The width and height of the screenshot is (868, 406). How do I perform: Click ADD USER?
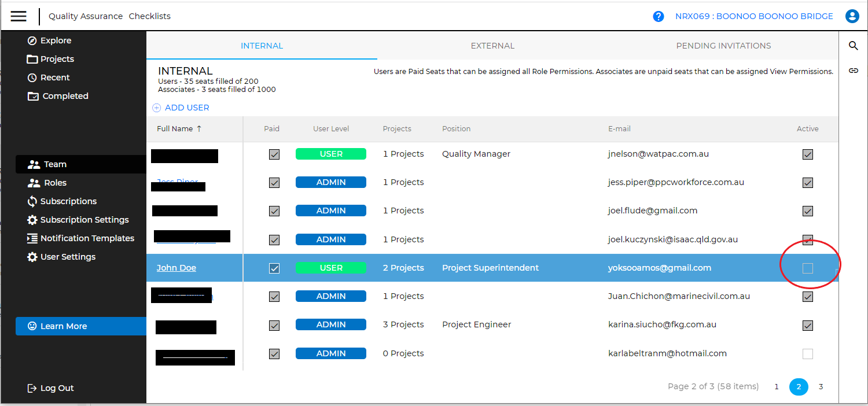181,108
